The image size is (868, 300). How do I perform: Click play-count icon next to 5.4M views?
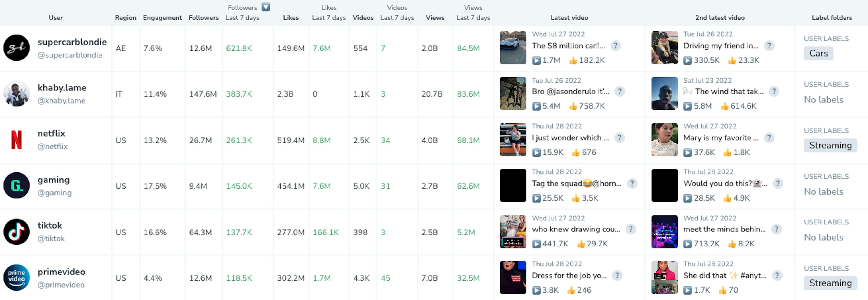[x=536, y=106]
